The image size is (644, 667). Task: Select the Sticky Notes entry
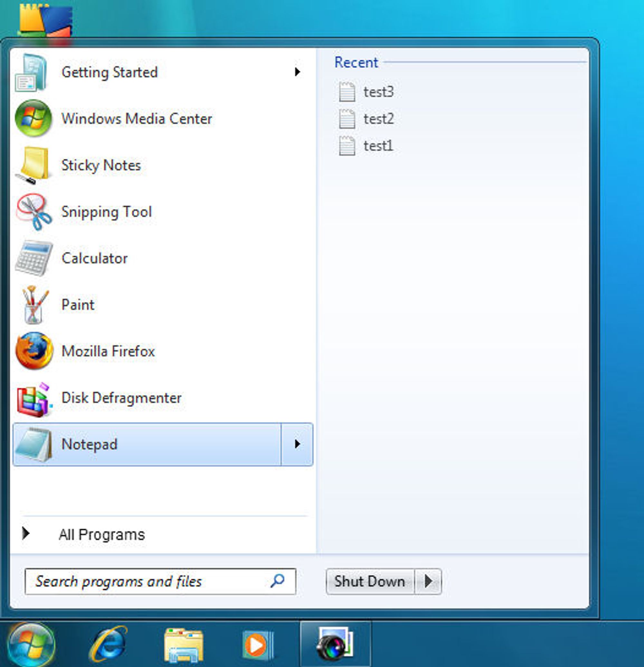[x=163, y=165]
